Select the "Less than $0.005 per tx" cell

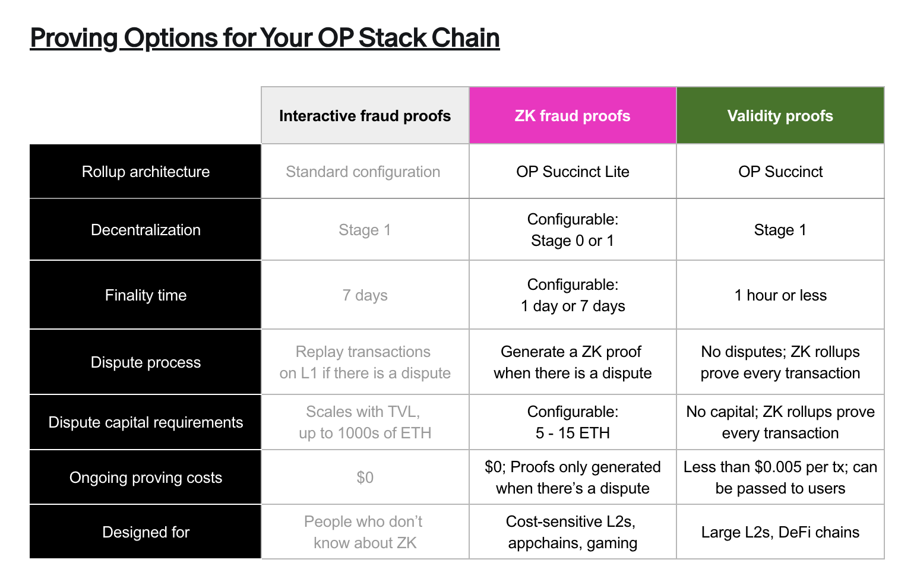tap(780, 478)
